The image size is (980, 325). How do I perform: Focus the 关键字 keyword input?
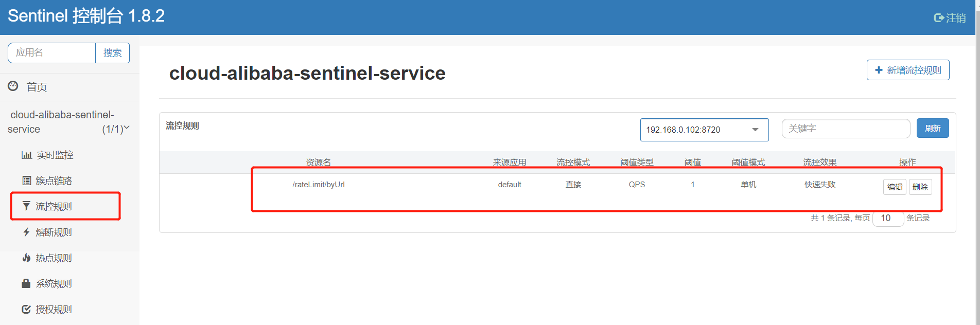coord(846,129)
